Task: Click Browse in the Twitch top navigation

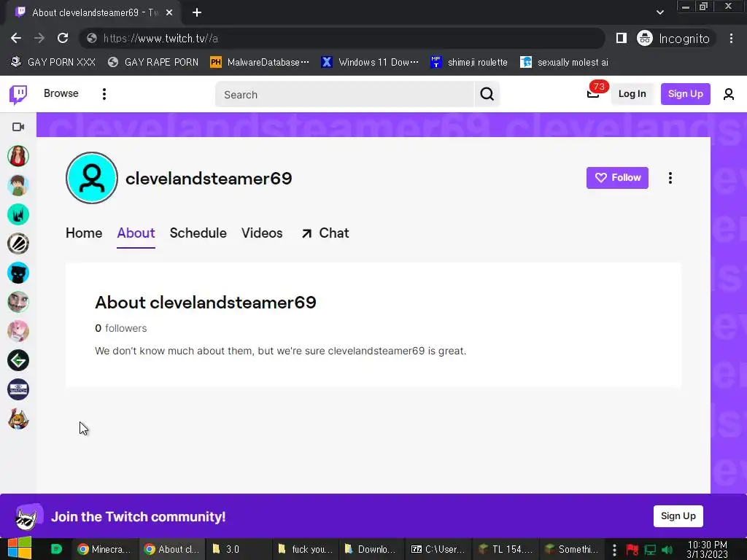Action: point(61,93)
